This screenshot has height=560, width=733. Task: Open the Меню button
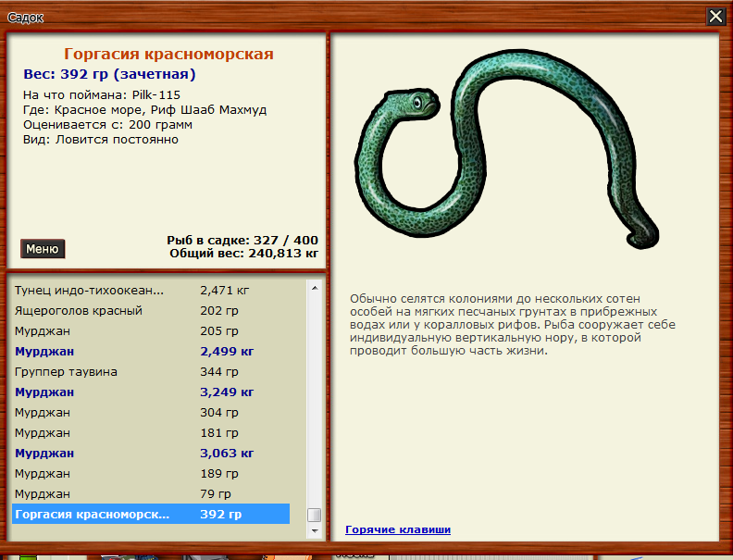click(43, 249)
